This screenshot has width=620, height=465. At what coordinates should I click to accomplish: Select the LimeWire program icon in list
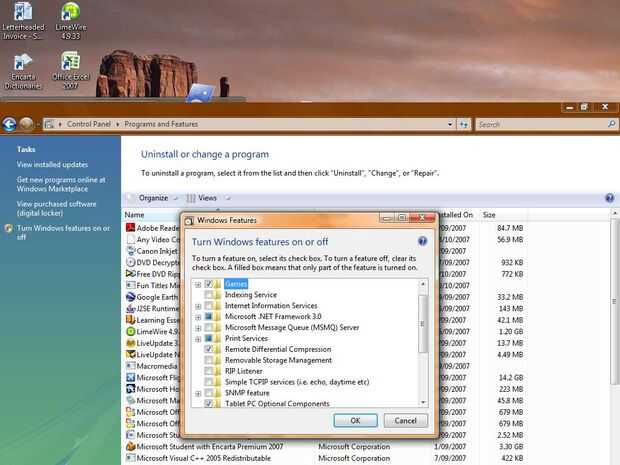(130, 331)
